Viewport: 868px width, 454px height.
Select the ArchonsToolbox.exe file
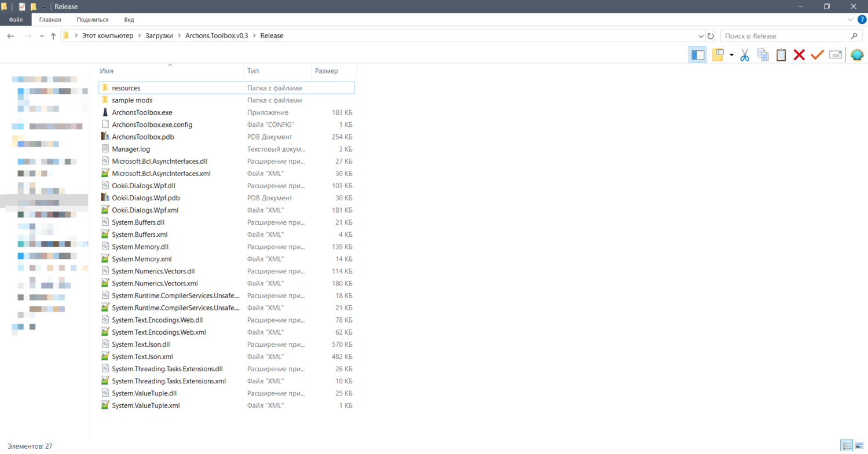click(x=142, y=112)
